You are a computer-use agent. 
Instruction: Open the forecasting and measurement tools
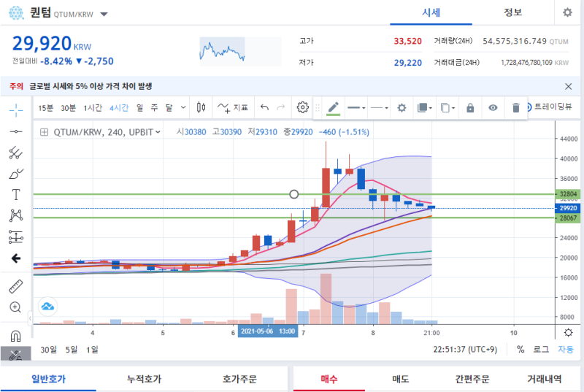click(15, 237)
